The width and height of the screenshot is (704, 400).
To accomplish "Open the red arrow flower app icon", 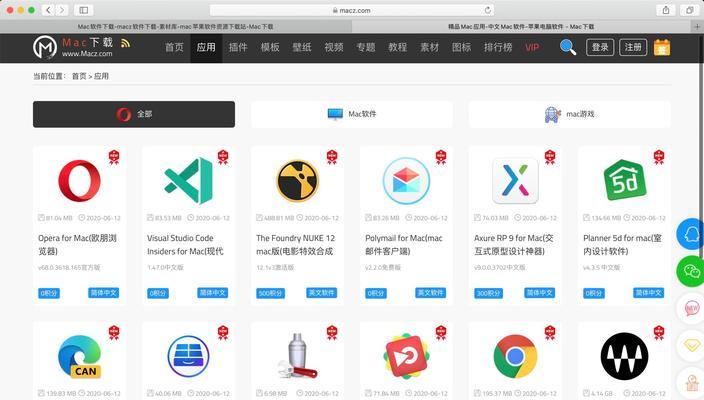I will (x=406, y=356).
